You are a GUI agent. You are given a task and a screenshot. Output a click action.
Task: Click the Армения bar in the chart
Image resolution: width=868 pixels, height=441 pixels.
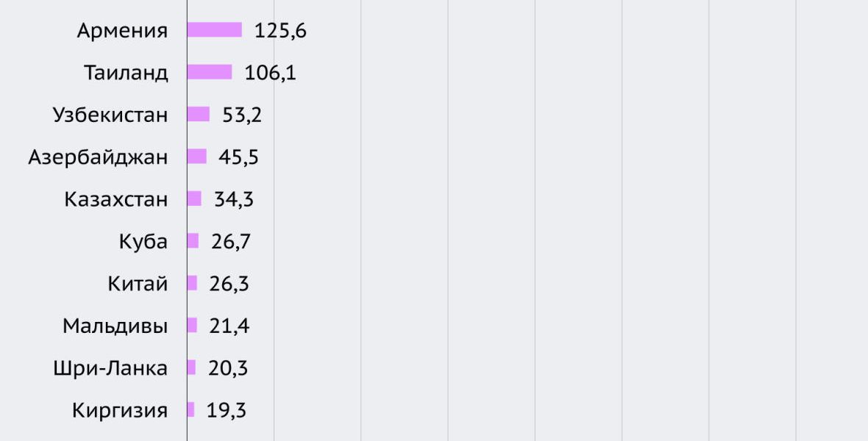point(214,30)
